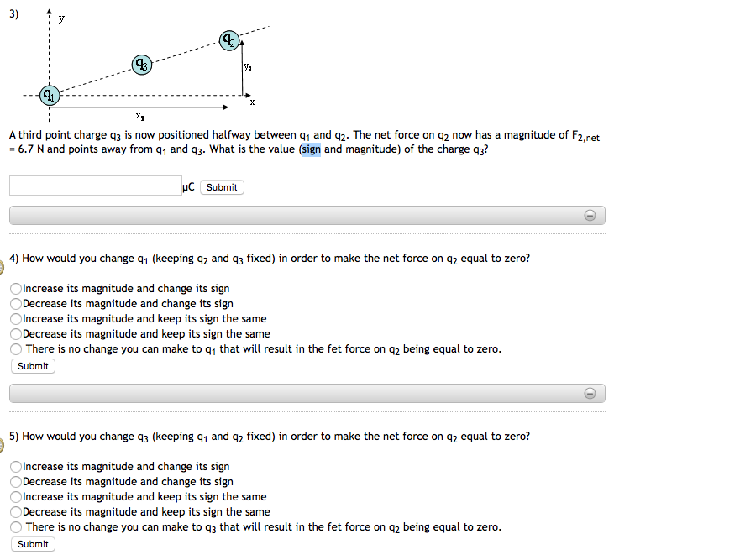Click inside the μC answer input field
This screenshot has height=560, width=740.
click(x=94, y=185)
